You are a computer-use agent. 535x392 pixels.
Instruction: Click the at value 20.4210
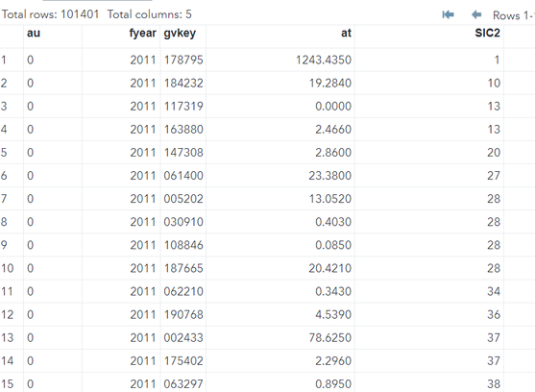tap(330, 268)
